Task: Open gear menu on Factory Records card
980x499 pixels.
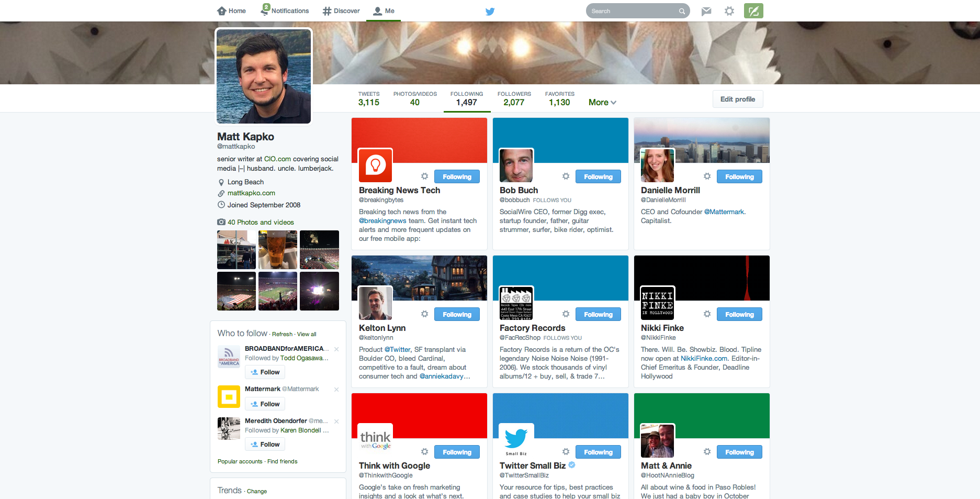Action: 566,314
